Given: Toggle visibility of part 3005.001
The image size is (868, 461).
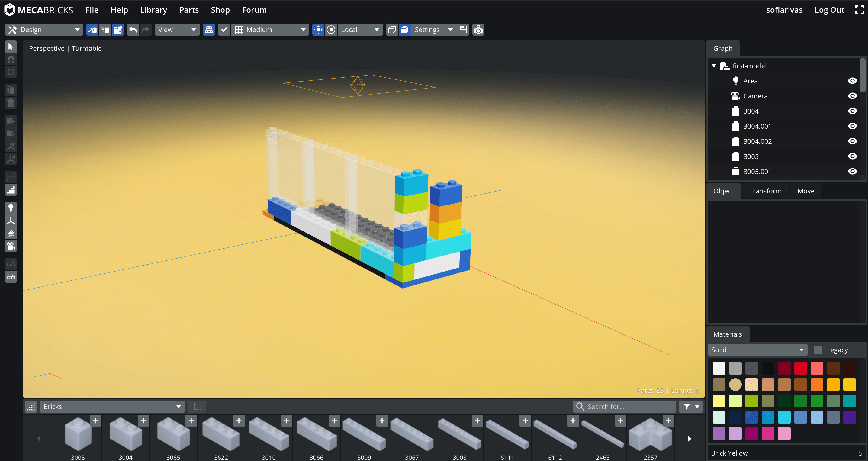Looking at the screenshot, I should coord(853,172).
